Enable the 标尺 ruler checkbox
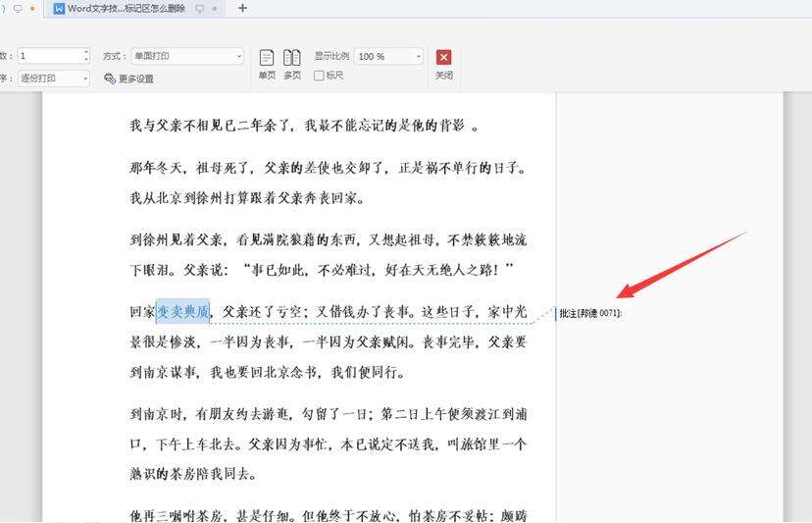Image resolution: width=812 pixels, height=523 pixels. [x=319, y=76]
